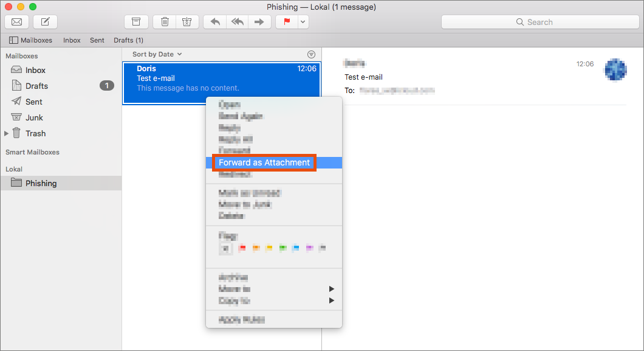644x351 pixels.
Task: Toggle the Mailboxes sidebar button in favorites bar
Action: [30, 40]
